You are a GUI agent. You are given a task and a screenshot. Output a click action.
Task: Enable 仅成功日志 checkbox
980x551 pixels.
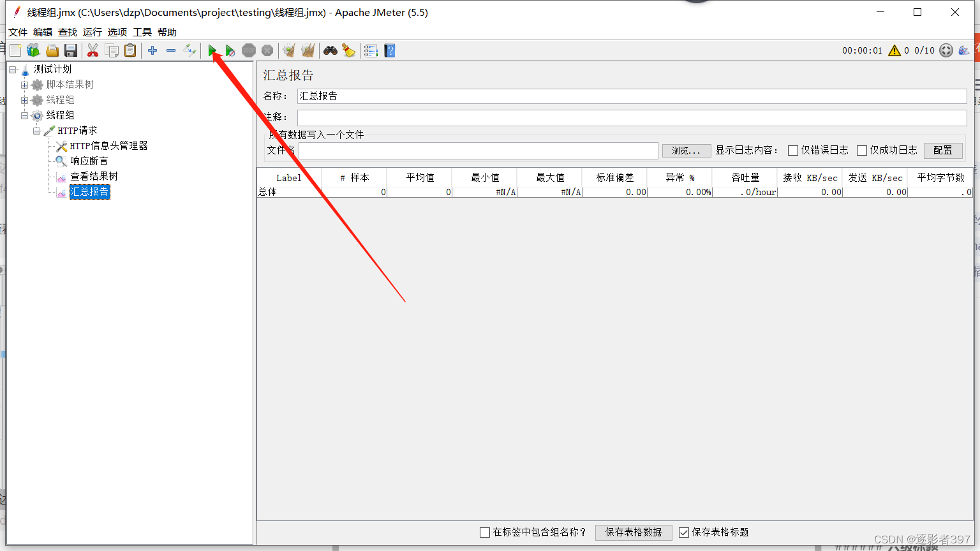(x=862, y=151)
